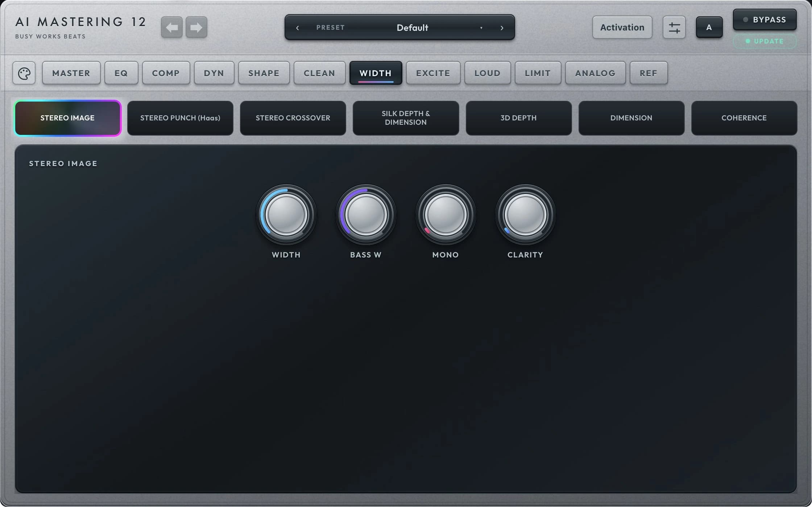Open the CLEAN tab

pos(319,73)
